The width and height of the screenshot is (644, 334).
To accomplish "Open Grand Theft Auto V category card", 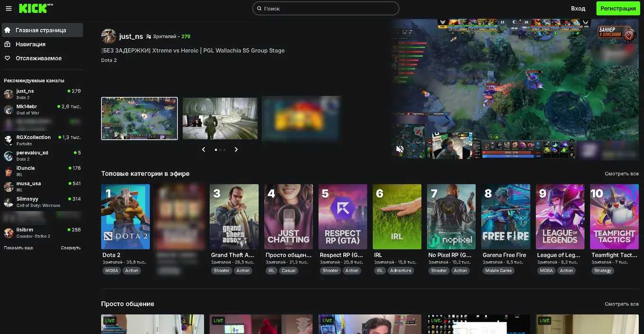I will tap(234, 217).
